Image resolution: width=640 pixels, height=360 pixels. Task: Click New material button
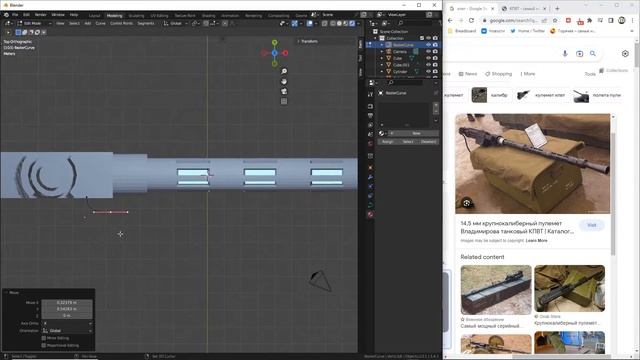pos(416,133)
